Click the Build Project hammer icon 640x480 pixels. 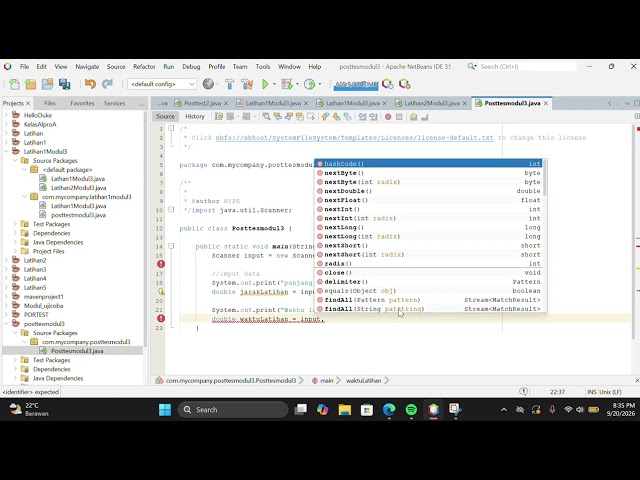coord(229,84)
